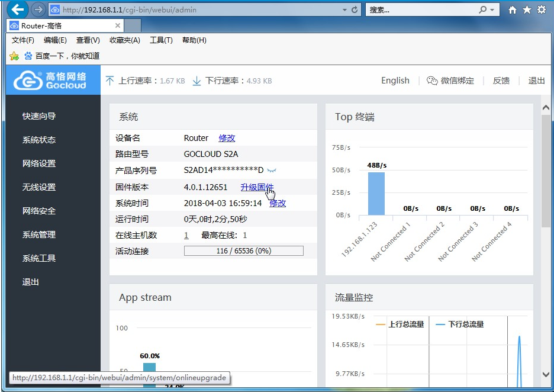Click the 升级固件 link
The height and width of the screenshot is (392, 554).
257,187
